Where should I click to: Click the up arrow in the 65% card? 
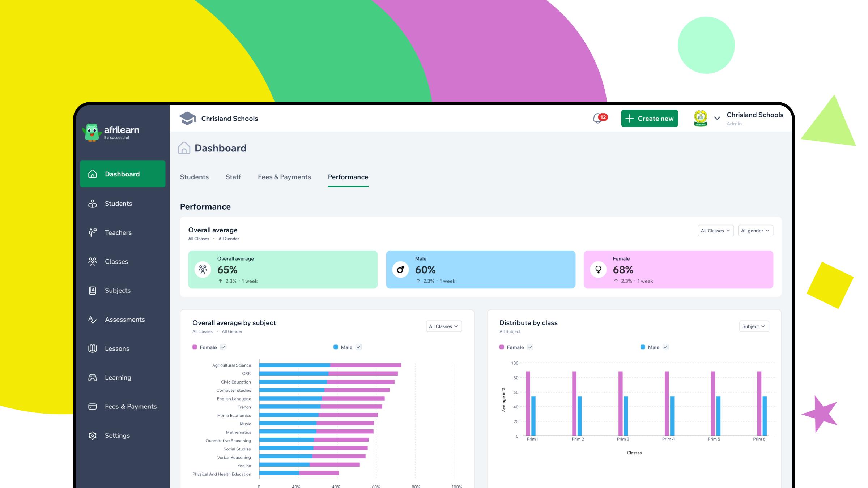tap(220, 281)
